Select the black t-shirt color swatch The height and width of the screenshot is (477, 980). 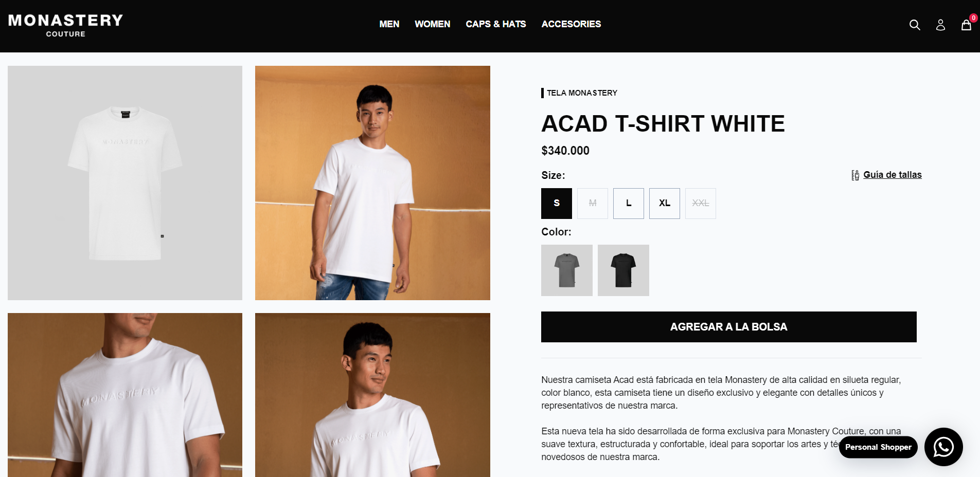pos(623,270)
